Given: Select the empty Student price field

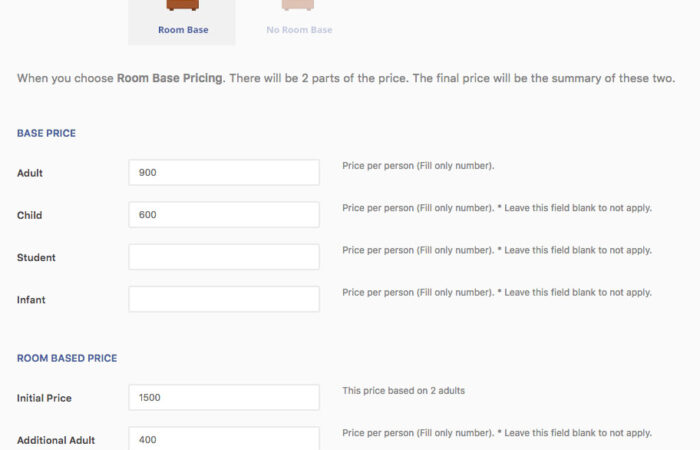Looking at the screenshot, I should 224,257.
